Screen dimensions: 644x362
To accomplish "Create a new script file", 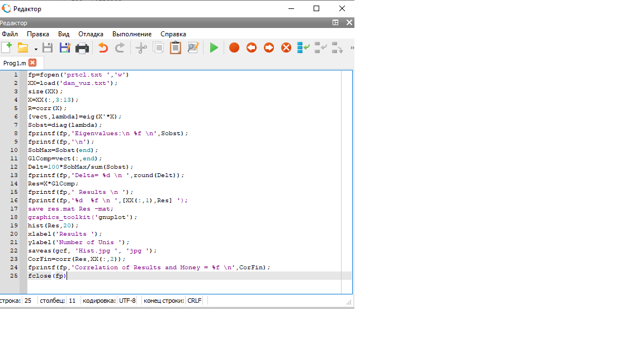I will (6, 48).
